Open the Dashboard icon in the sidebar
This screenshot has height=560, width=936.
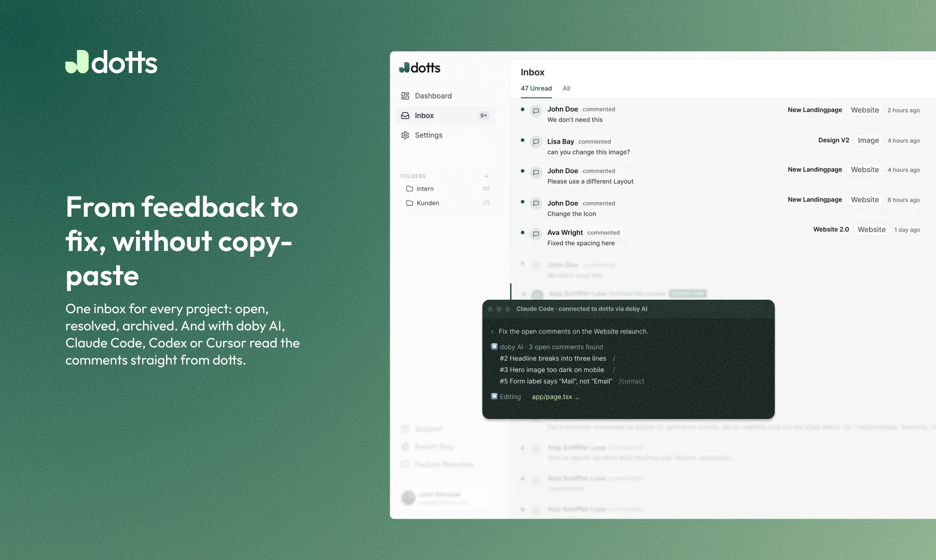pyautogui.click(x=405, y=96)
